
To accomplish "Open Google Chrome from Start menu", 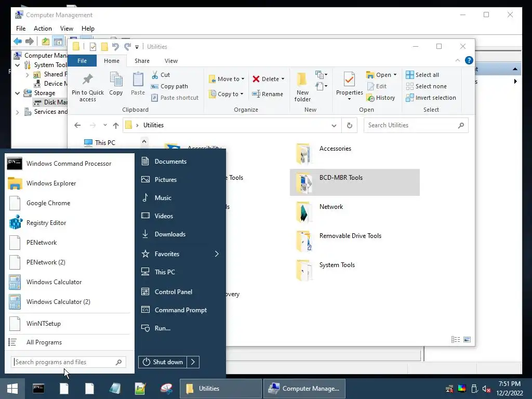I will (x=69, y=203).
